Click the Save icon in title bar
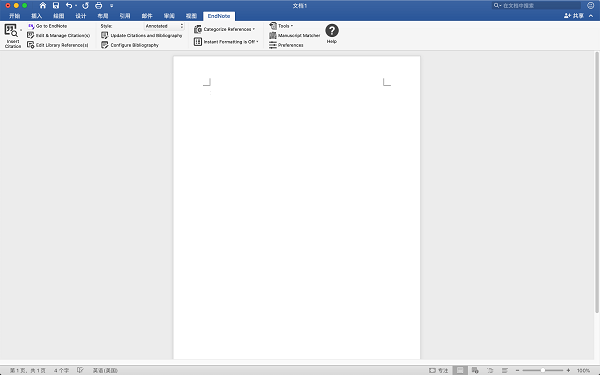This screenshot has width=600, height=375. pyautogui.click(x=56, y=5)
